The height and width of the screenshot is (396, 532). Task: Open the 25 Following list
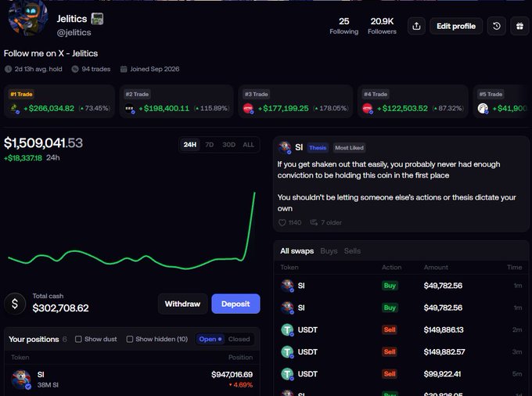(343, 26)
